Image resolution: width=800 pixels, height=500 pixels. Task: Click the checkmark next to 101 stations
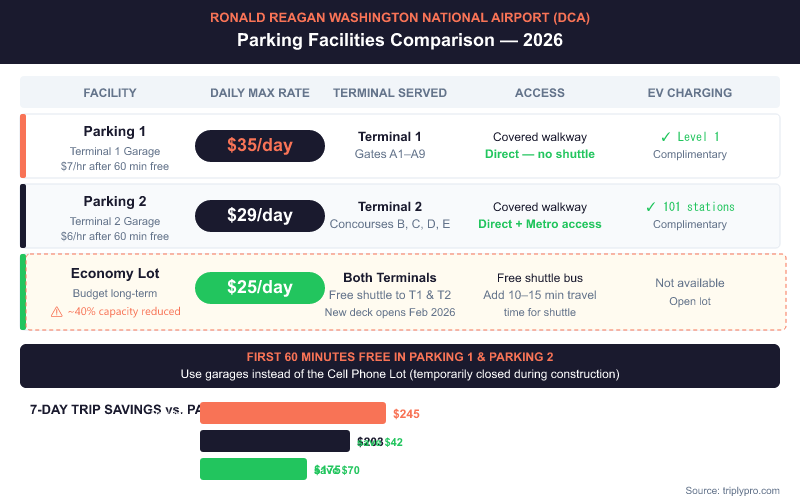651,206
